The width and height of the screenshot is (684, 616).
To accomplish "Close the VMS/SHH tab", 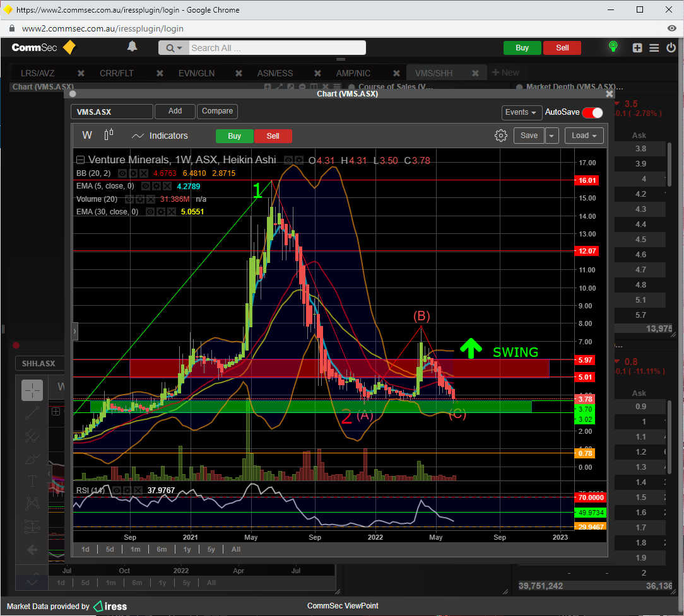I will click(476, 73).
